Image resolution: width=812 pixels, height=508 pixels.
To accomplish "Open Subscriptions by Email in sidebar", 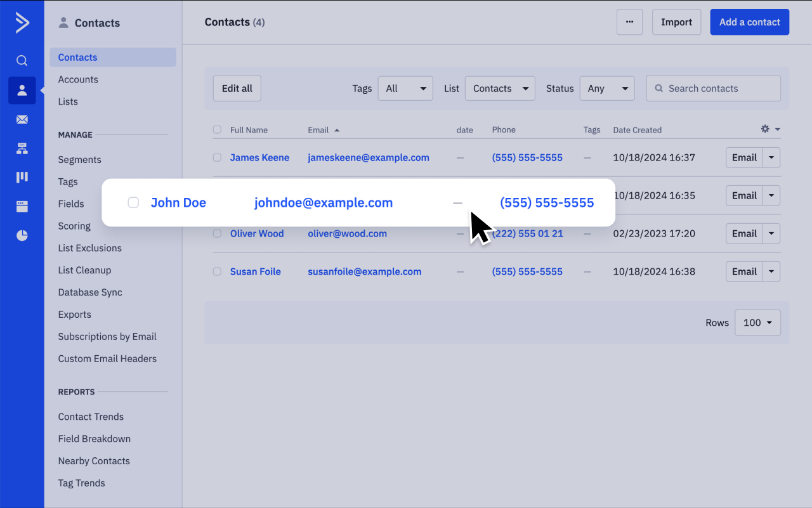I will (107, 337).
